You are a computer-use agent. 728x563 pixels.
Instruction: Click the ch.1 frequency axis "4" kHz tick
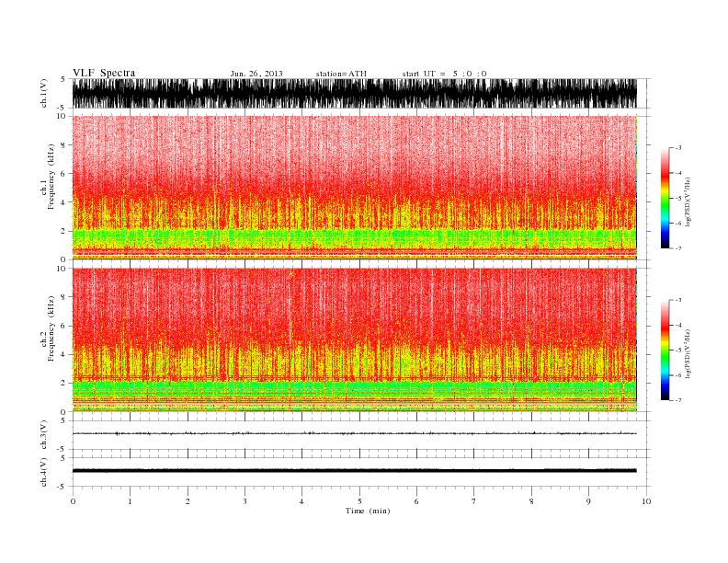[63, 202]
